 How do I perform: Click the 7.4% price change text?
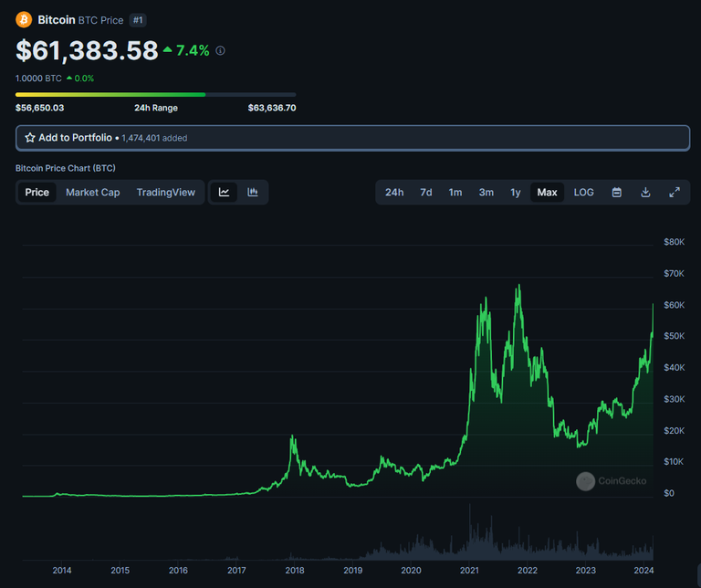point(193,50)
